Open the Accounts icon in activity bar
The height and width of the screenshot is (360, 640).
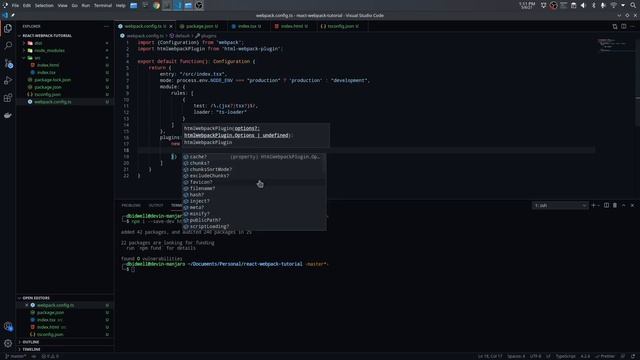point(8,326)
